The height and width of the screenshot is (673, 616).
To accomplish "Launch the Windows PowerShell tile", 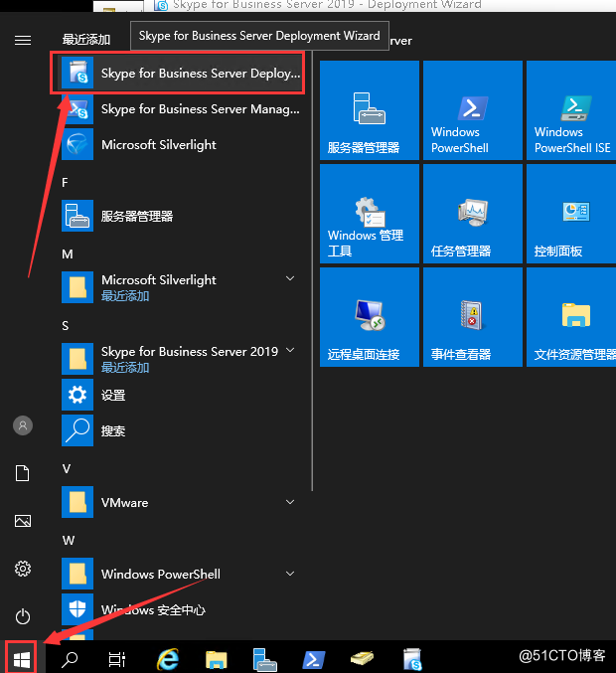I will (x=473, y=110).
